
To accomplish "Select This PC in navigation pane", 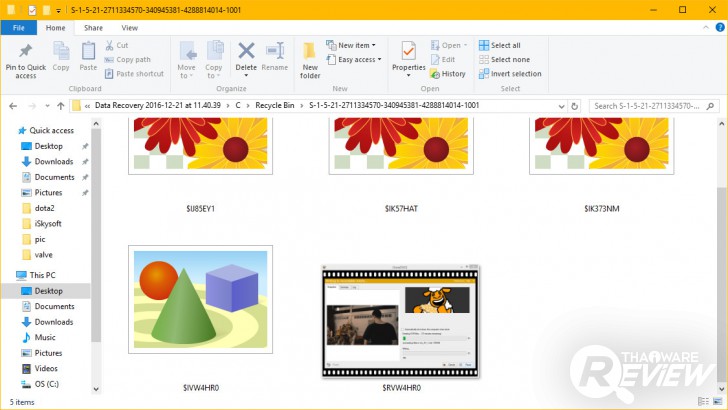I will [x=36, y=275].
